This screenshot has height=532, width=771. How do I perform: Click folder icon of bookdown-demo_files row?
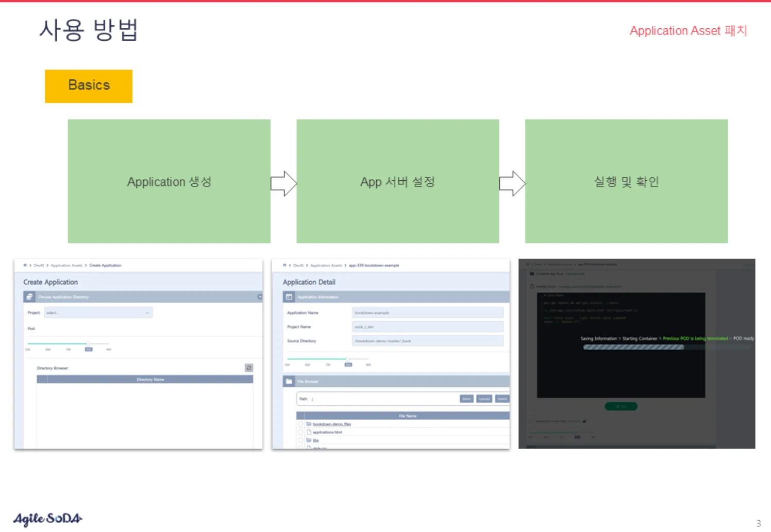coord(309,424)
